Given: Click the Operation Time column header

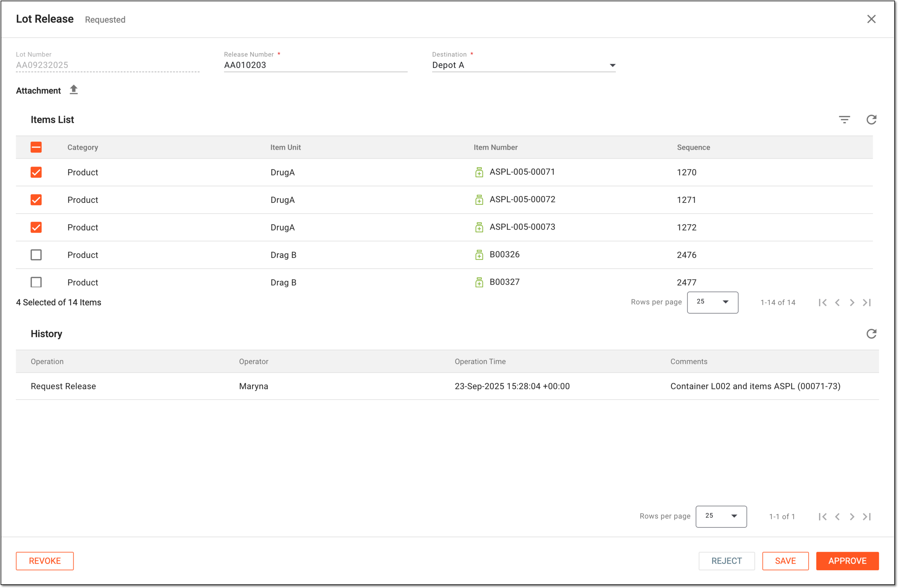Looking at the screenshot, I should [x=480, y=362].
